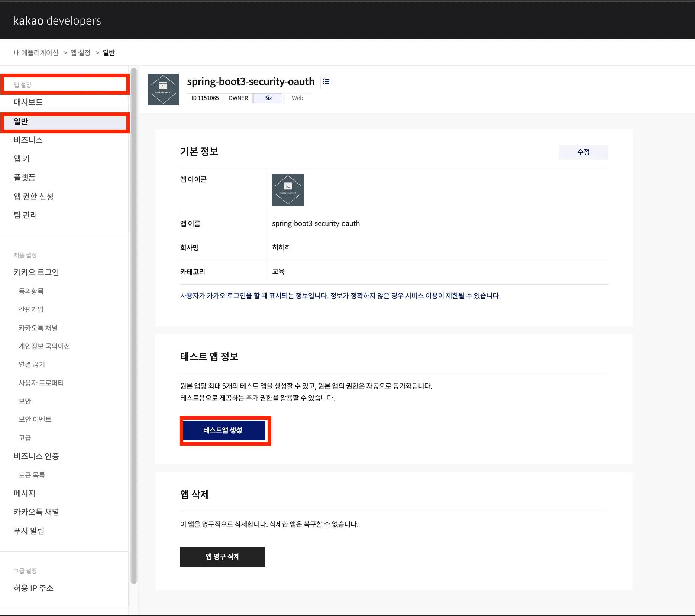Click the ID 1151065 badge
695x616 pixels.
[x=205, y=98]
